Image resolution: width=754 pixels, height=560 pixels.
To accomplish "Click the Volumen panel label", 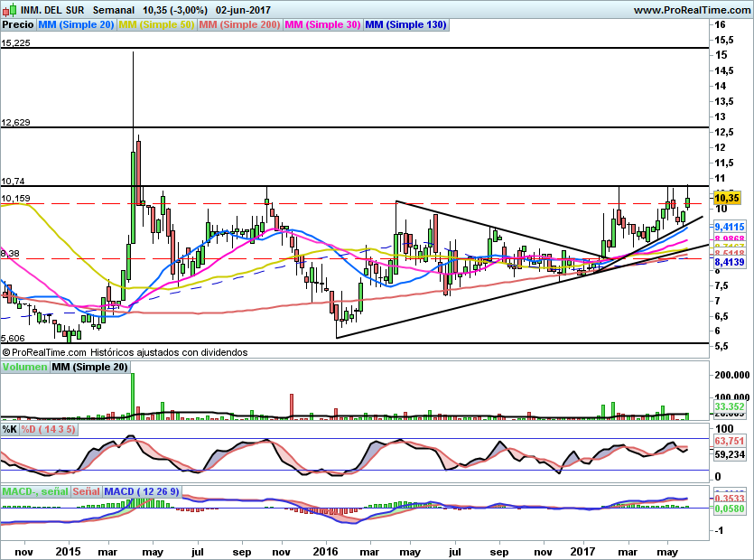I will coord(23,367).
